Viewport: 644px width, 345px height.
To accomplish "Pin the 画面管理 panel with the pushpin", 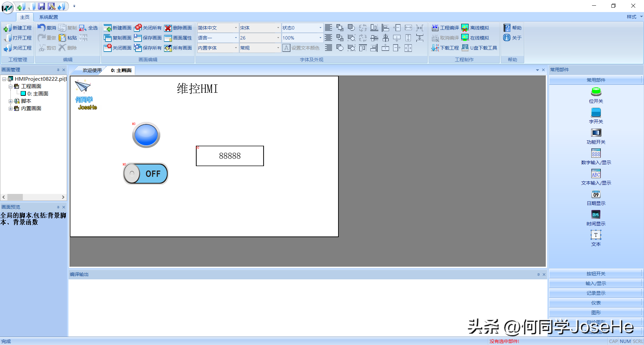I will [58, 70].
